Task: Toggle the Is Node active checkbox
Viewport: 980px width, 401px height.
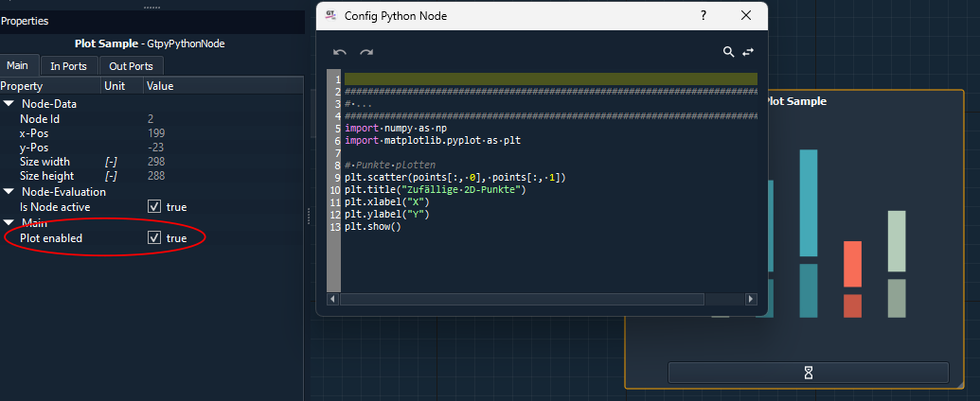Action: pyautogui.click(x=153, y=207)
